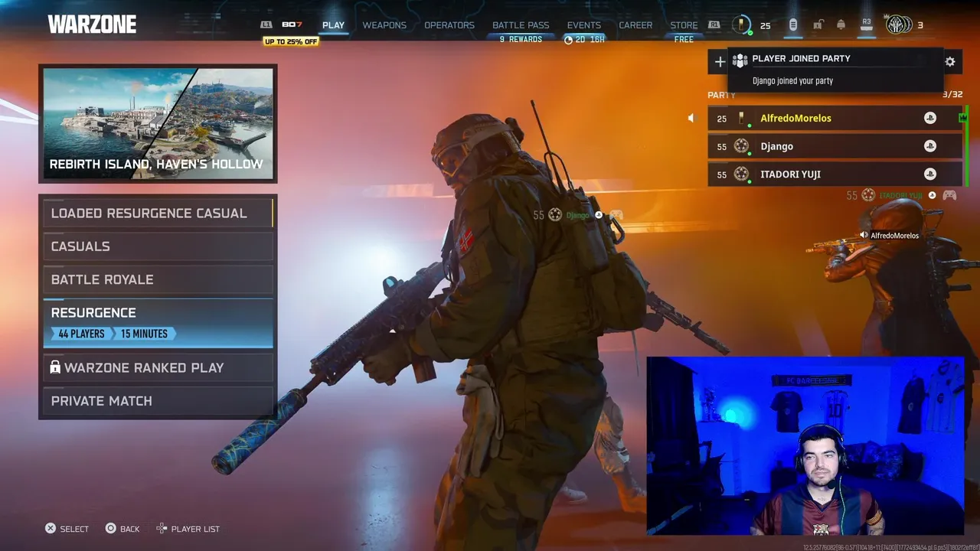Click PlayStation icon on AlfredoMorelos row
This screenshot has width=980, height=551.
tap(930, 118)
